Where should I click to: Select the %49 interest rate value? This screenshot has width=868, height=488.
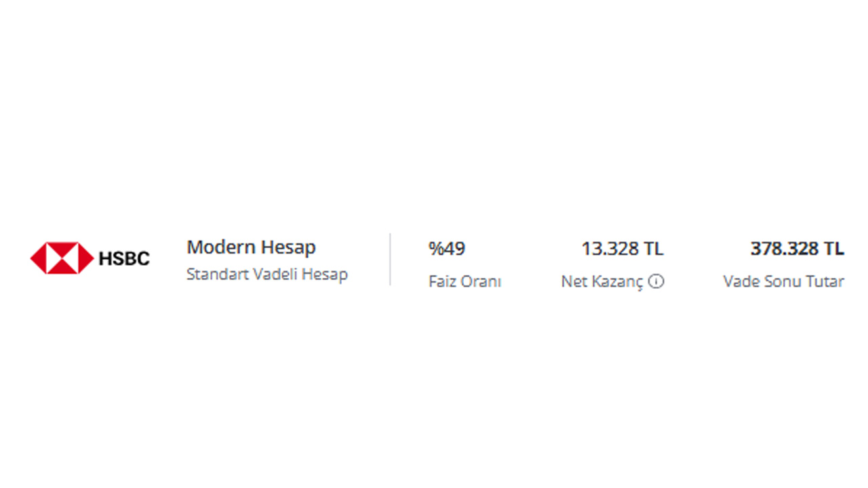point(447,249)
